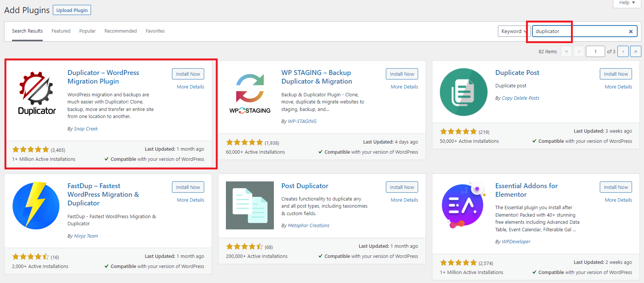Click the '82 items' count text
644x283 pixels.
click(548, 52)
